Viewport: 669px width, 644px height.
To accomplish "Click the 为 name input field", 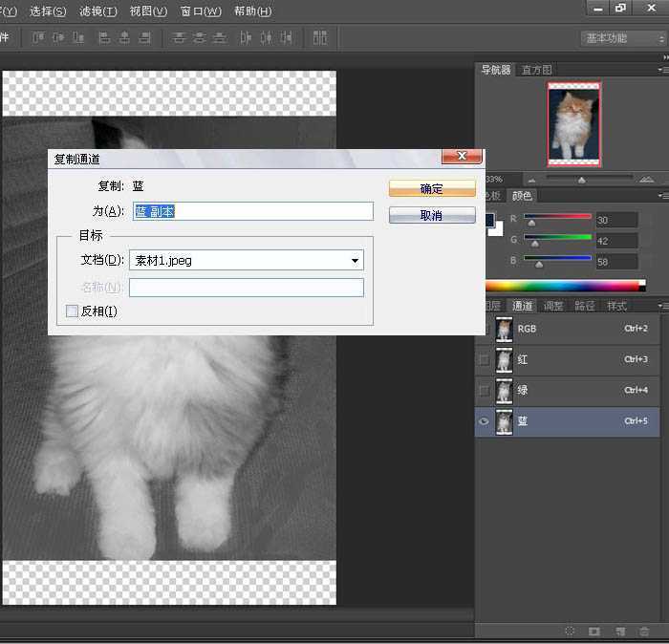I will click(252, 211).
